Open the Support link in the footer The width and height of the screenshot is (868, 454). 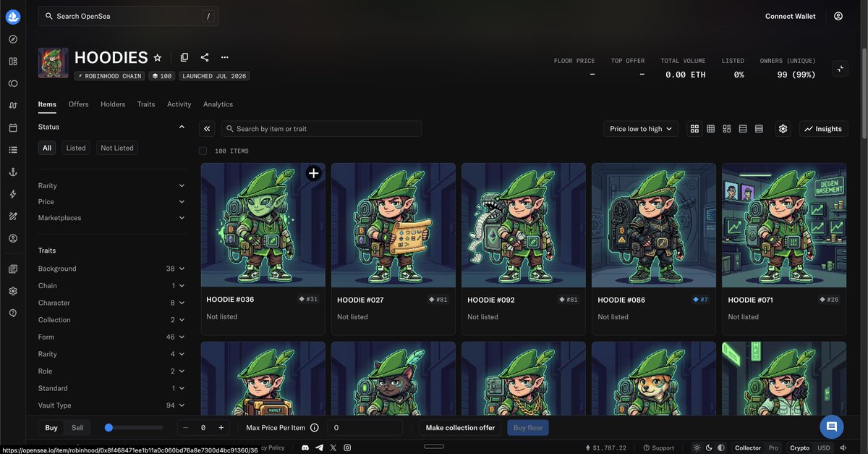click(658, 448)
